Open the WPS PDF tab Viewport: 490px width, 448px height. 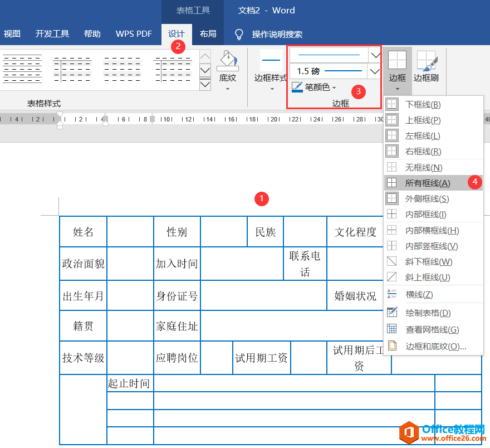coord(134,34)
